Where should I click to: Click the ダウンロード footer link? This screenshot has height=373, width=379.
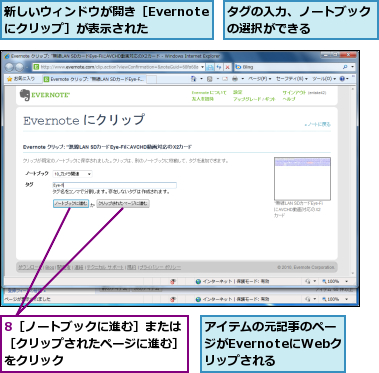30,267
